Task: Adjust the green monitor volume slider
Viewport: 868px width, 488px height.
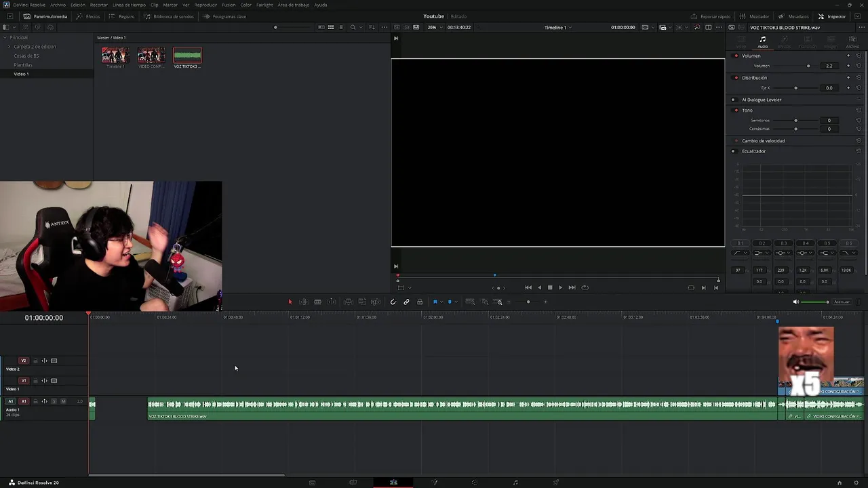Action: tap(816, 302)
